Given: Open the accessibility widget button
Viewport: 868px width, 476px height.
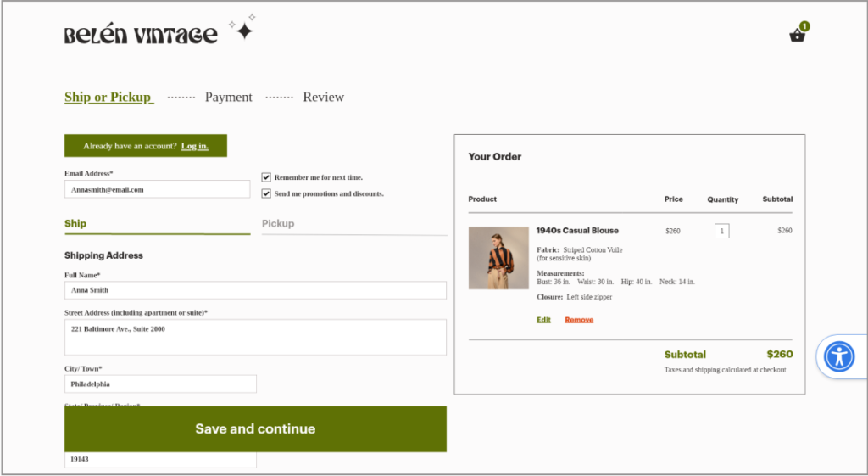Looking at the screenshot, I should (x=839, y=356).
